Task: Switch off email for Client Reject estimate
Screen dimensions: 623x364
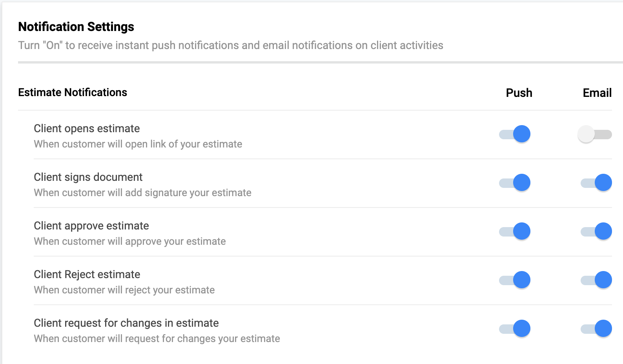Action: pos(596,280)
